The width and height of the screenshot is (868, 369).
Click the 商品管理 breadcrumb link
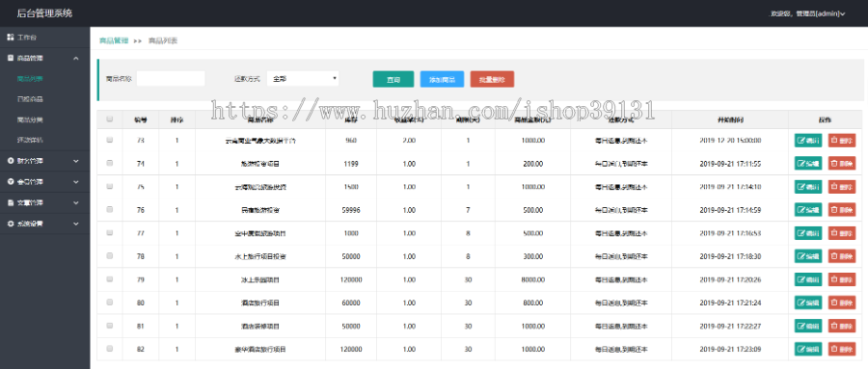(x=114, y=40)
